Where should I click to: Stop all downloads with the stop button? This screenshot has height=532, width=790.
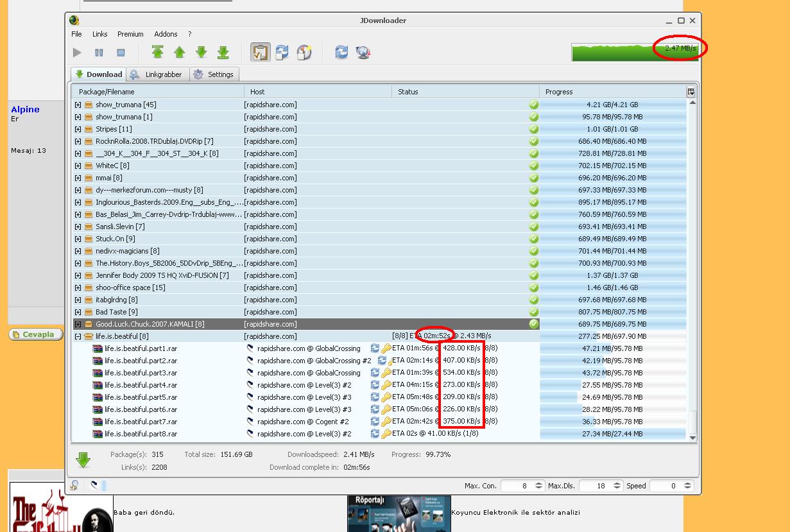(x=121, y=53)
